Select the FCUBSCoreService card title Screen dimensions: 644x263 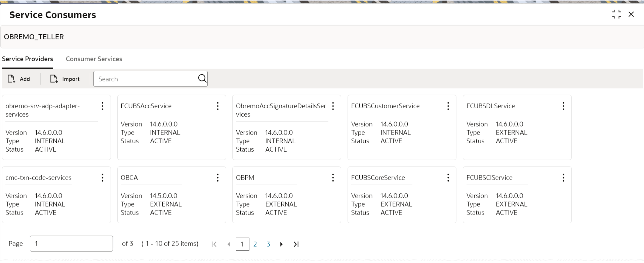pyautogui.click(x=378, y=178)
